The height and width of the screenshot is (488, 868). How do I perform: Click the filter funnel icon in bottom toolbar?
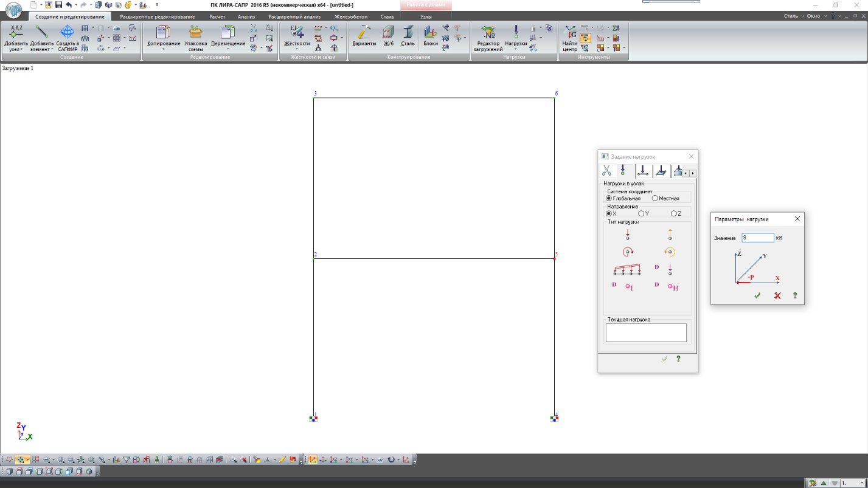coord(127,460)
